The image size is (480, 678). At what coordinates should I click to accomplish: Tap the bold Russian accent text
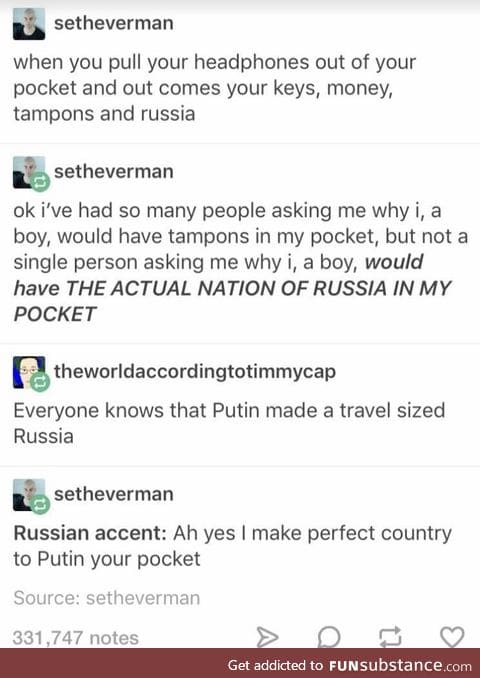pos(90,533)
